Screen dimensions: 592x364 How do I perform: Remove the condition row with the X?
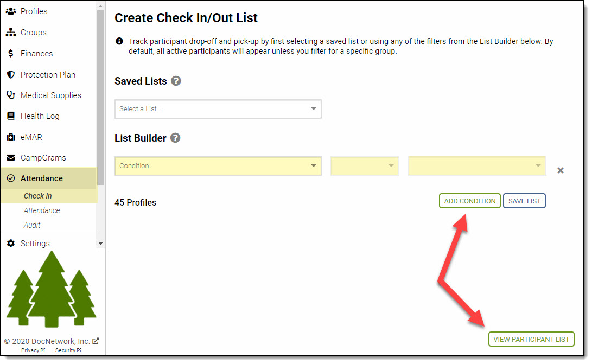pos(561,170)
